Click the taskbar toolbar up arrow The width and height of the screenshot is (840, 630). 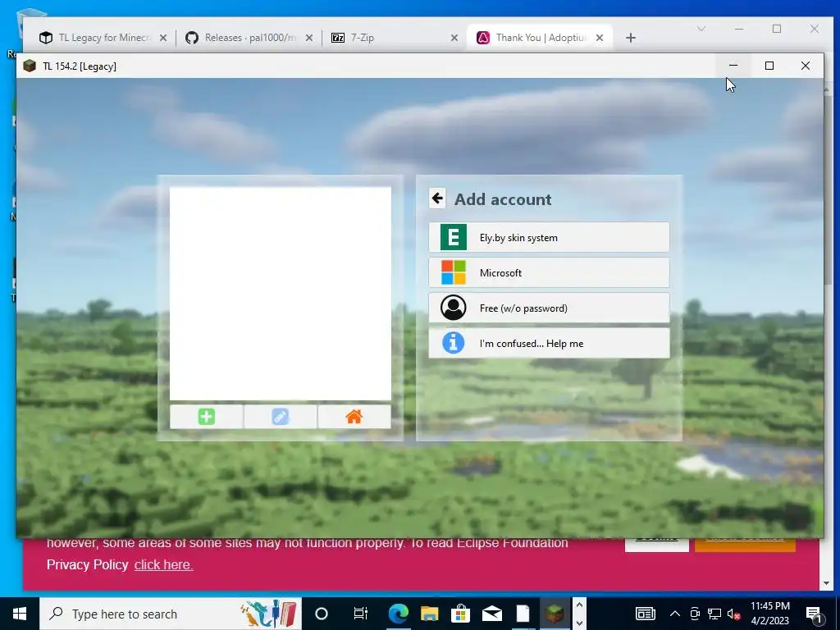click(579, 604)
